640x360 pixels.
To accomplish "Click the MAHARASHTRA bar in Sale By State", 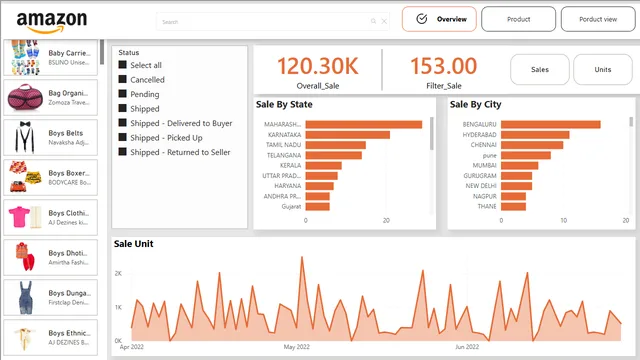I will pyautogui.click(x=364, y=124).
